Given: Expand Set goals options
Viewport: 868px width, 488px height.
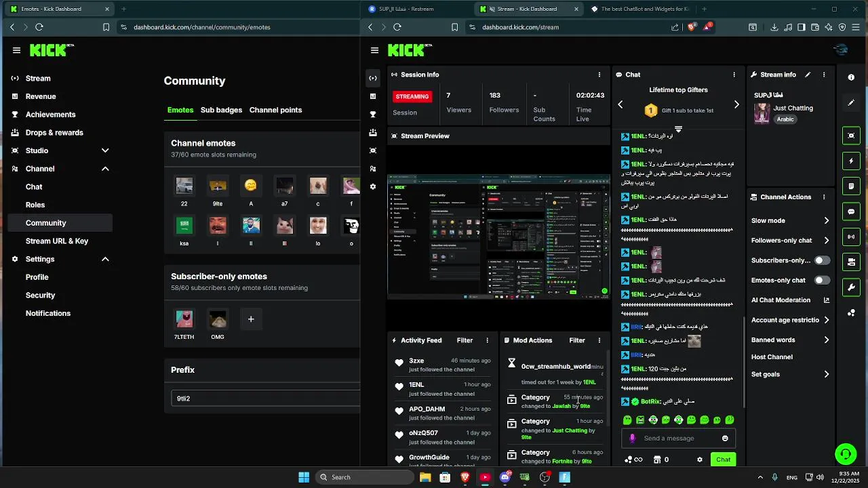Looking at the screenshot, I should tap(827, 374).
